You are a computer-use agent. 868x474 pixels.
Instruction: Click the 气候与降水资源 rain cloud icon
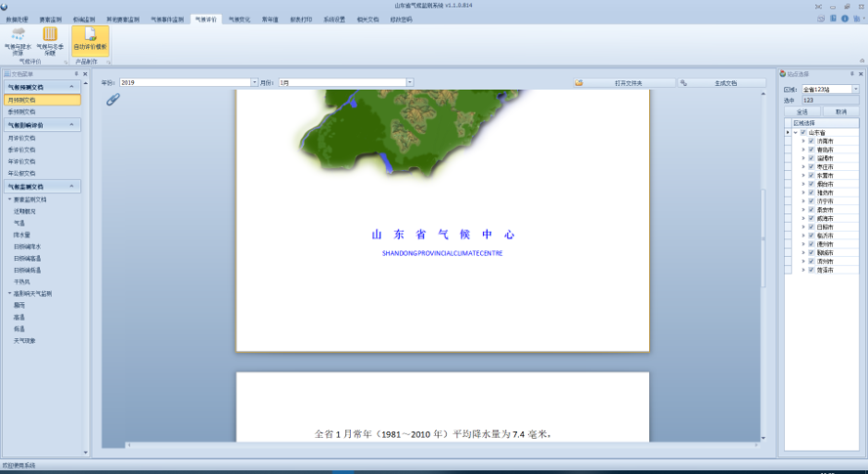tap(18, 35)
